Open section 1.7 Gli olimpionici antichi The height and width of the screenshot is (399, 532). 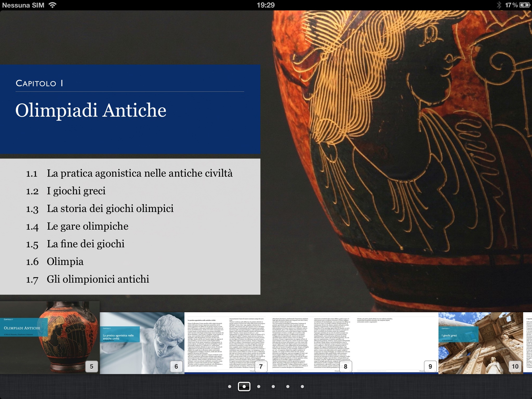click(88, 279)
